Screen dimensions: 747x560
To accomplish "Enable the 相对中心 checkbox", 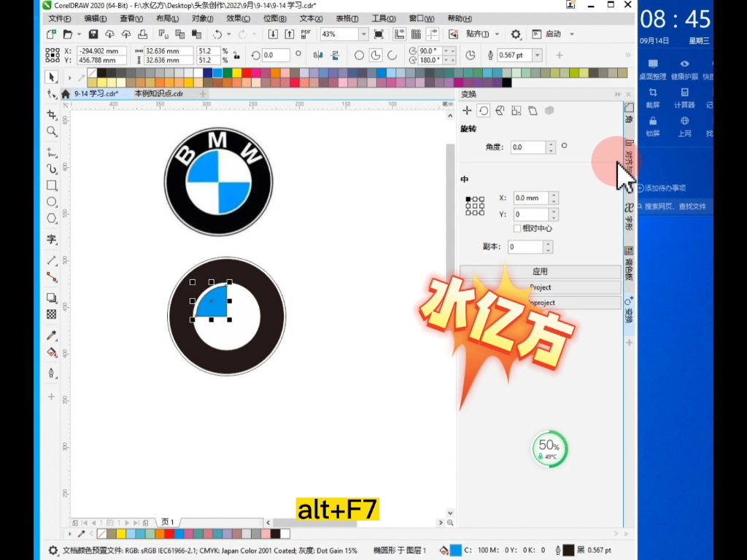I will [516, 227].
